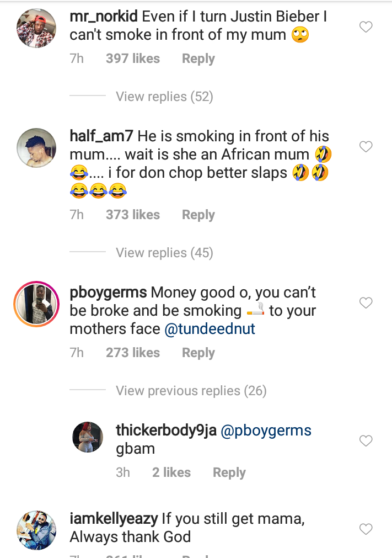Tap heart on iamkellyeazy's comment

[x=366, y=529]
